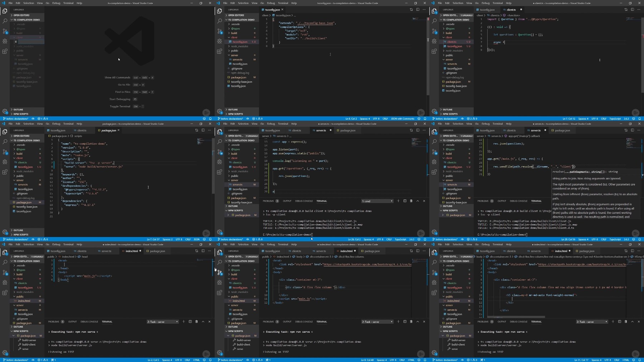Open Source Control in the package.json editor window
The width and height of the screenshot is (644, 362).
pyautogui.click(x=5, y=152)
